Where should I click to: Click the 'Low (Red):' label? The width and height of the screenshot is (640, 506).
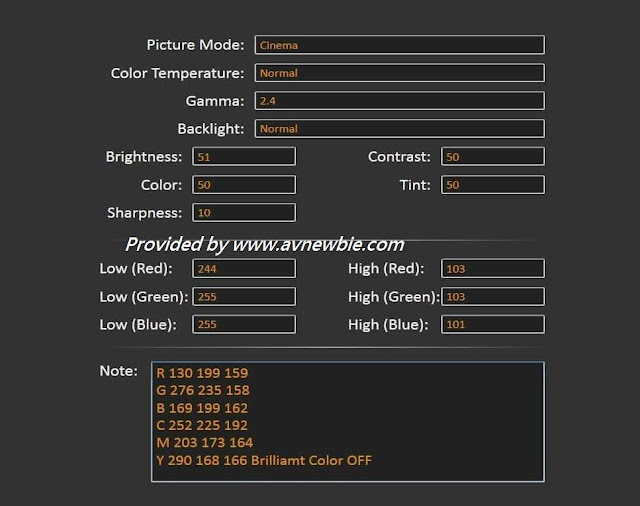[x=136, y=269]
